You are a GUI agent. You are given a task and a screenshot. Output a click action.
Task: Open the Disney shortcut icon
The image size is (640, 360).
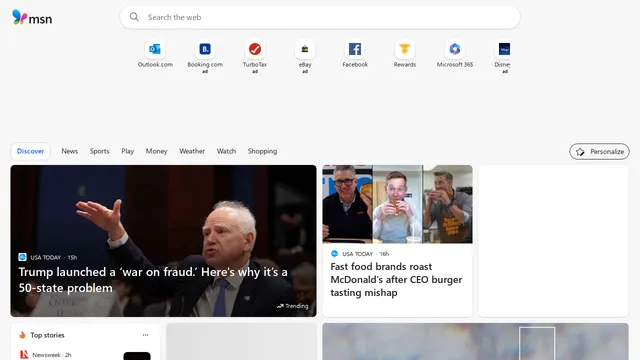tap(504, 49)
